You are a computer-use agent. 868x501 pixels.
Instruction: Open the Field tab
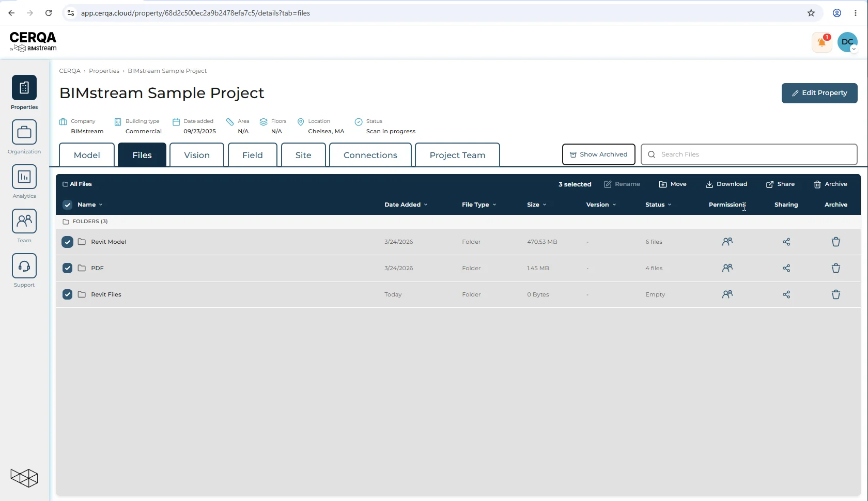[253, 155]
